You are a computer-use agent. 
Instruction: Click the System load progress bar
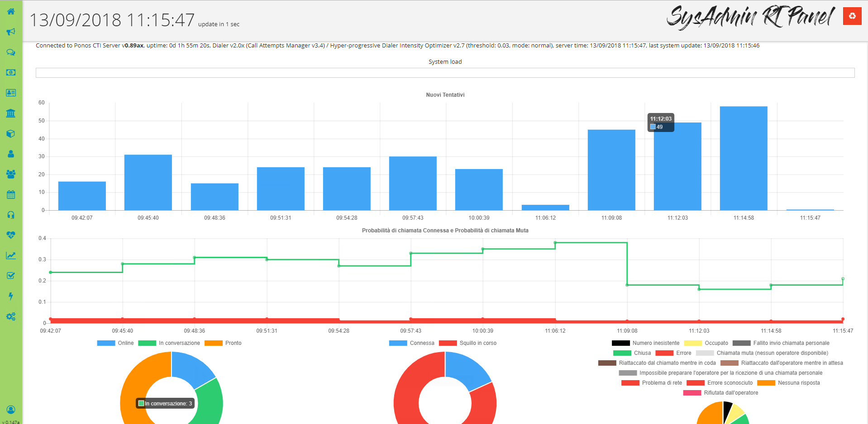pyautogui.click(x=445, y=73)
